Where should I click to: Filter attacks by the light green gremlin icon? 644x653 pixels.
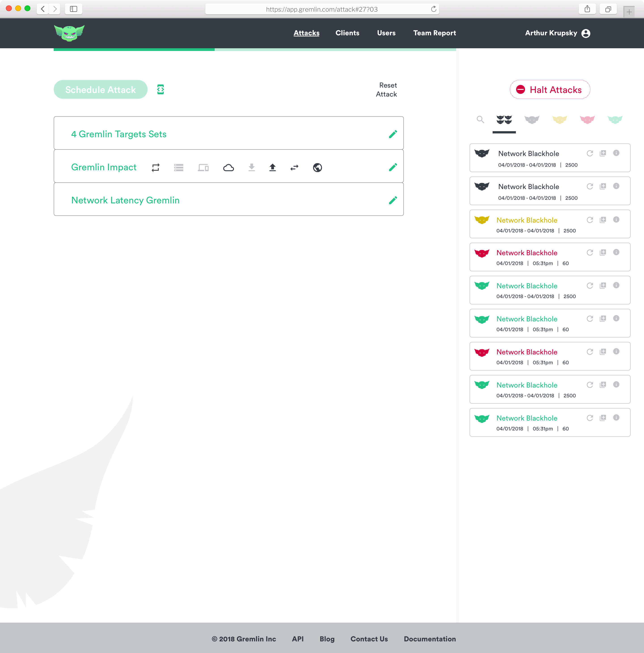pos(615,120)
